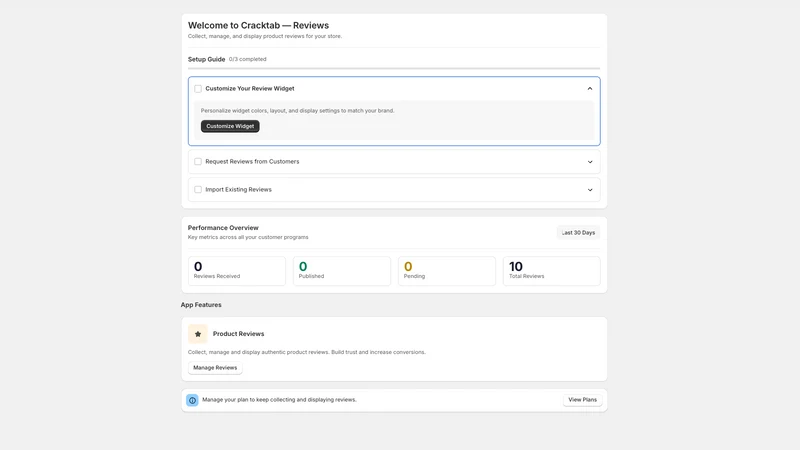Click the Customize Widget button
The width and height of the screenshot is (800, 450).
[x=230, y=126]
